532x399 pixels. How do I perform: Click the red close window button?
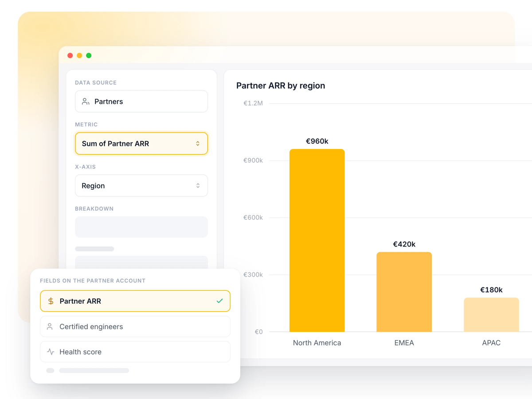pos(70,55)
